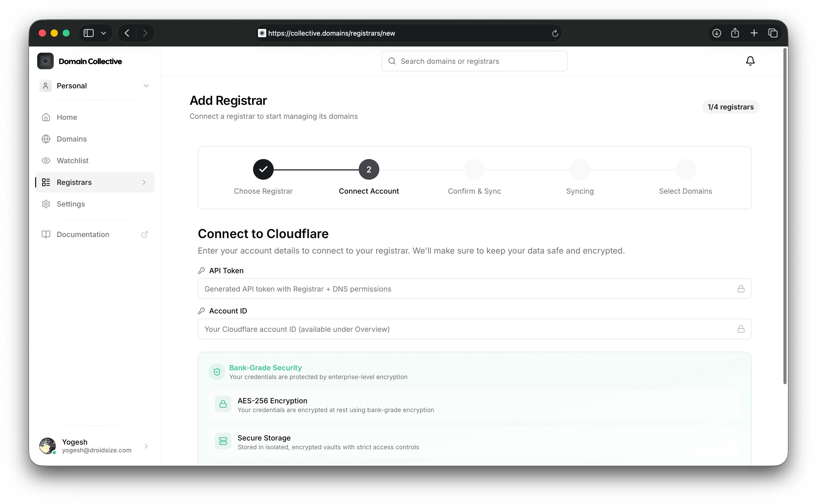
Task: Open the Domains globe icon
Action: (x=46, y=139)
